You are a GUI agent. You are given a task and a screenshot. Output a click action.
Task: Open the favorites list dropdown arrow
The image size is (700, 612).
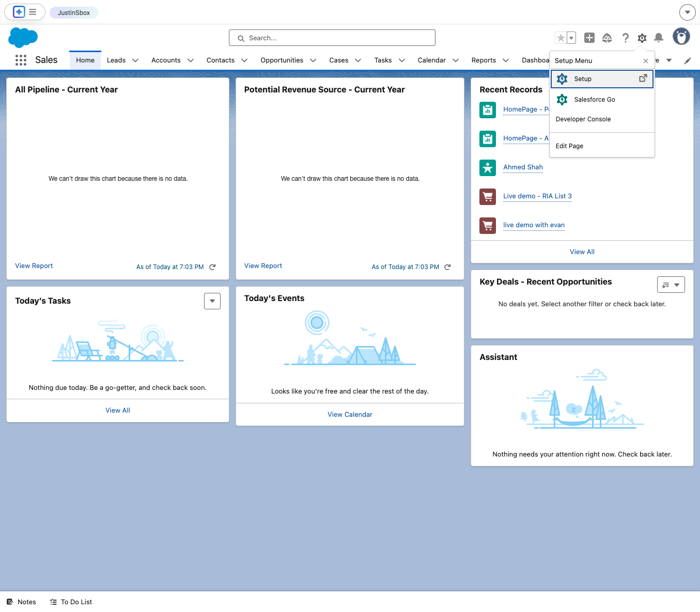tap(571, 38)
